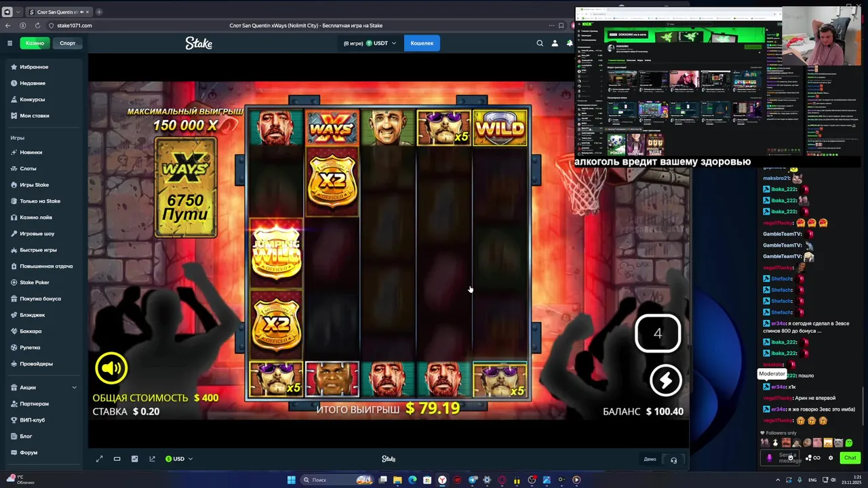Go back in the browser
The image size is (868, 488).
(x=7, y=26)
